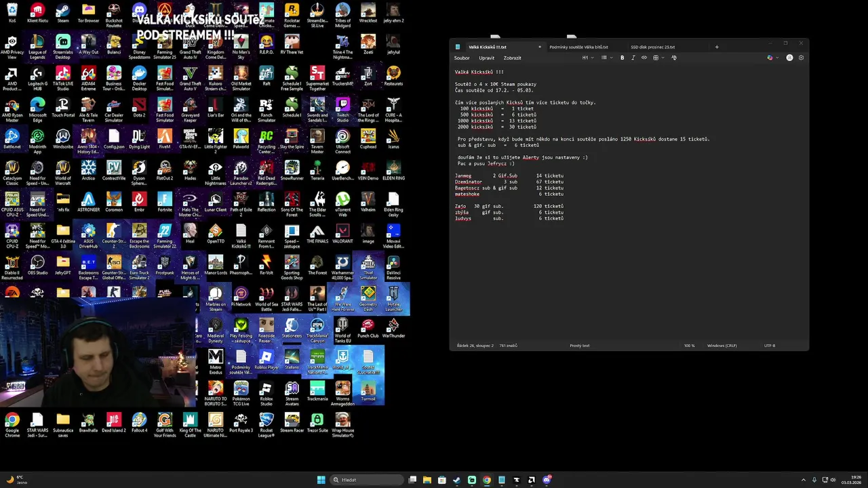This screenshot has height=488, width=868.
Task: Add a new Notepad tab
Action: pos(717,47)
